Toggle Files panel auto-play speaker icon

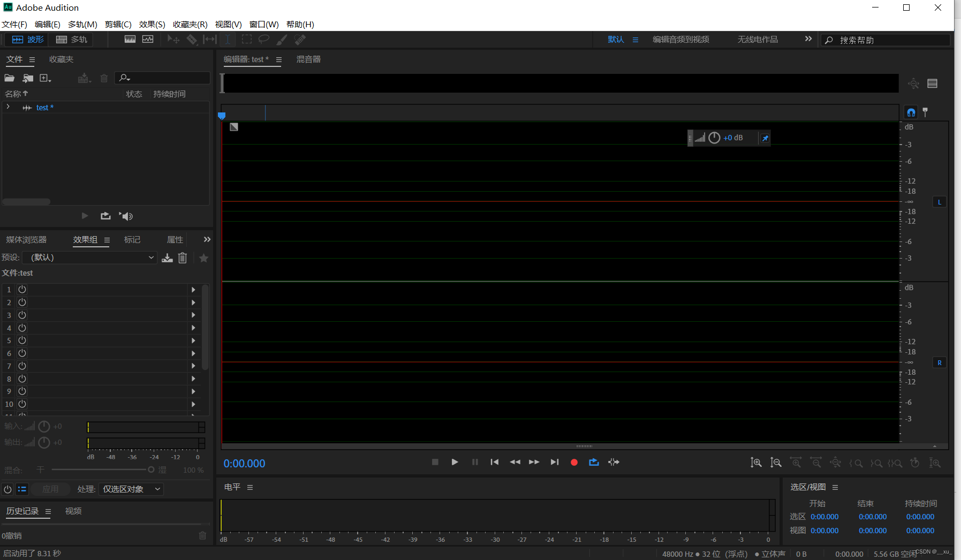[126, 216]
